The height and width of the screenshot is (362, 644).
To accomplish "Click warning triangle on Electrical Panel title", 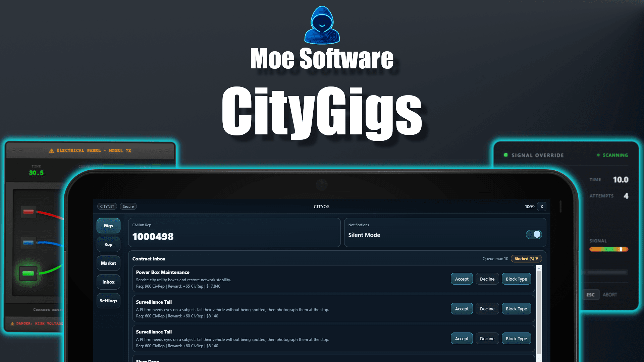I will pos(51,151).
